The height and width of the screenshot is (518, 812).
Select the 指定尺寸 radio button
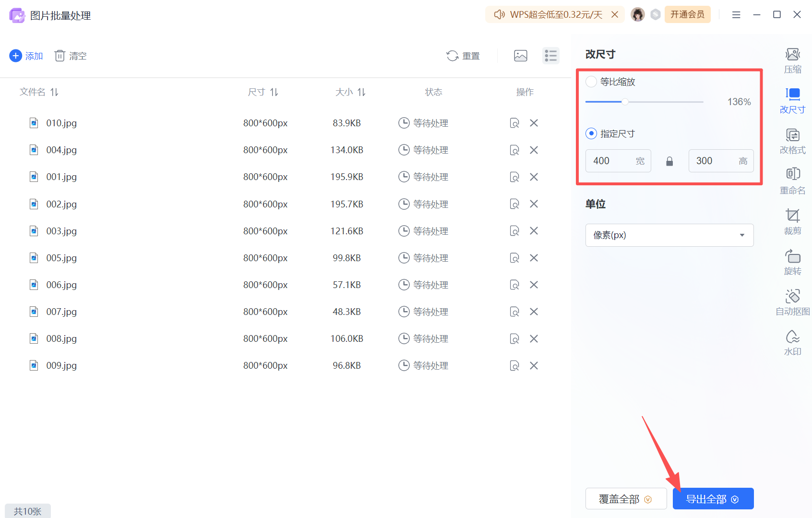591,133
